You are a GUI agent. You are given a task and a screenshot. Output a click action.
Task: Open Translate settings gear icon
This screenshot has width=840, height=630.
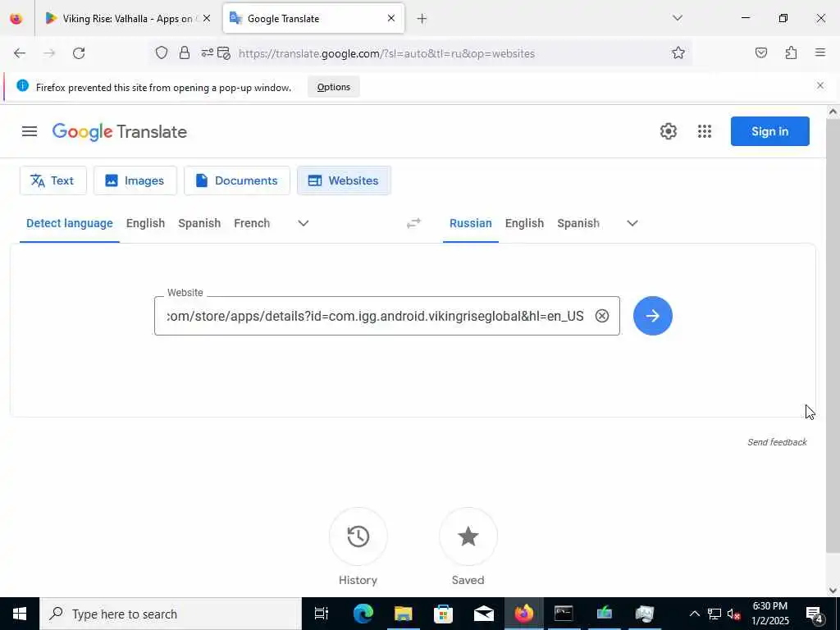pos(668,131)
